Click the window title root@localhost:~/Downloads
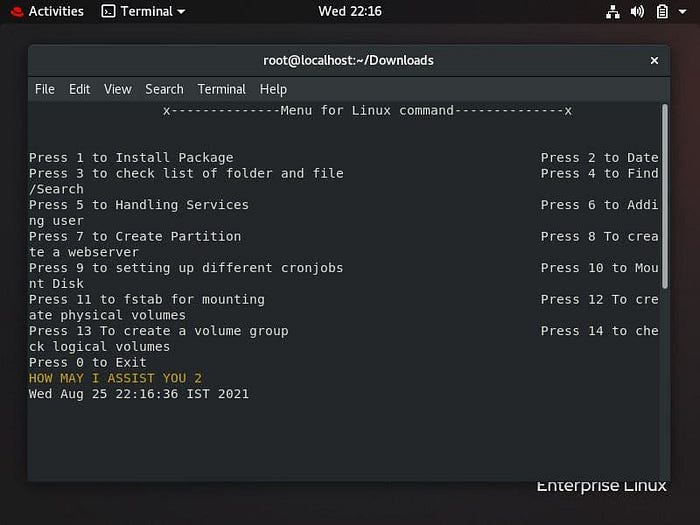Screen dimensions: 700x525 348,60
